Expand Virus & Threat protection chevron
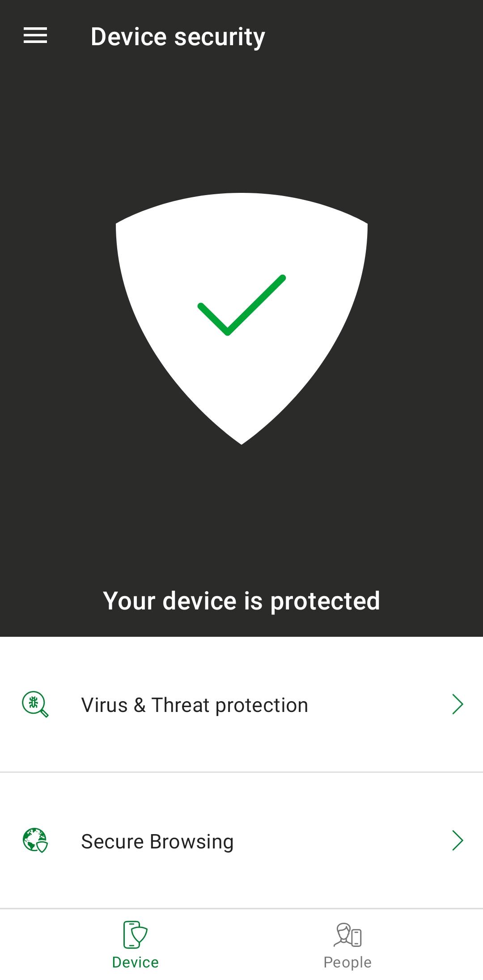Viewport: 483px width, 980px height. pos(458,704)
